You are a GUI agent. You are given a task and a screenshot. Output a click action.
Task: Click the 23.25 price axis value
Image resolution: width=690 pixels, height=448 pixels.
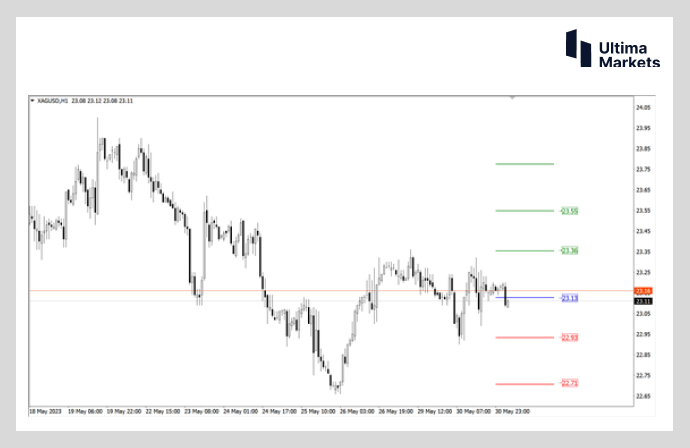[x=643, y=272]
